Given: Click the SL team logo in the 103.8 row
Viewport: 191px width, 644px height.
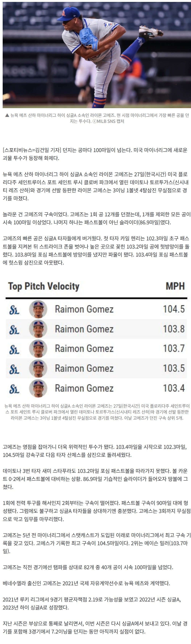Looking at the screenshot, I should click(14, 329).
